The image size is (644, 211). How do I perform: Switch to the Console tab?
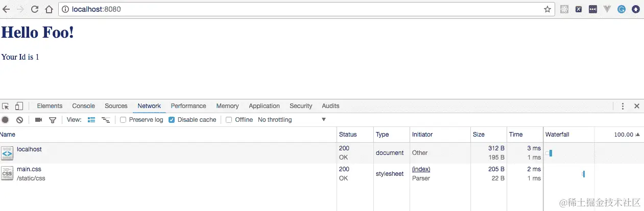pyautogui.click(x=83, y=106)
